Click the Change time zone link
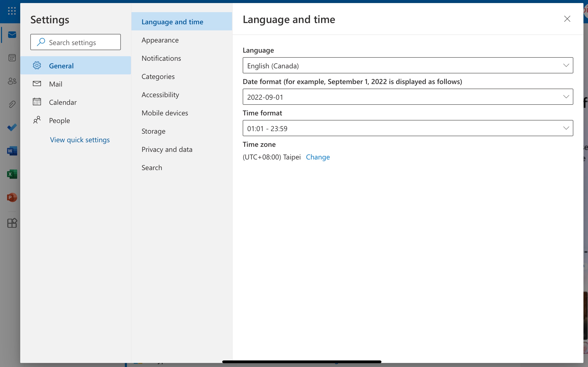The width and height of the screenshot is (588, 367). tap(318, 157)
